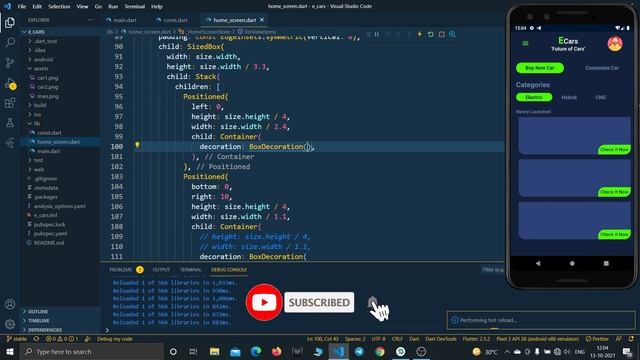Open the Explorer view in activity bar
The height and width of the screenshot is (360, 640).
pos(10,22)
